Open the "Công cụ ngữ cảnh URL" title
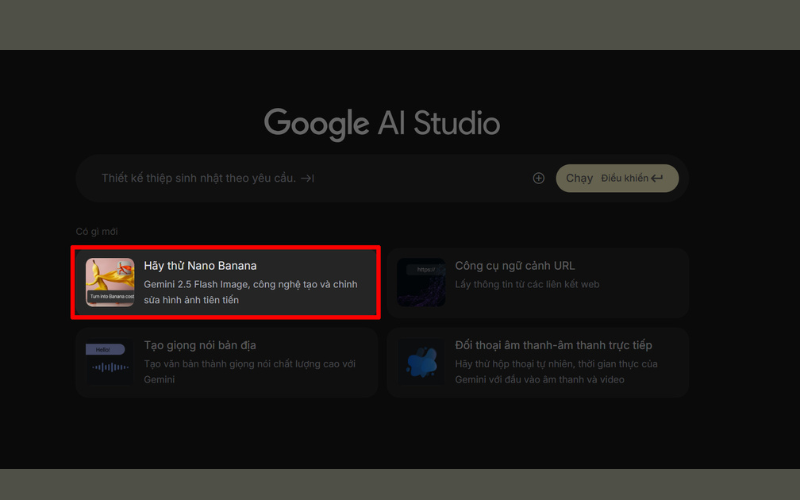The image size is (800, 500). (515, 266)
